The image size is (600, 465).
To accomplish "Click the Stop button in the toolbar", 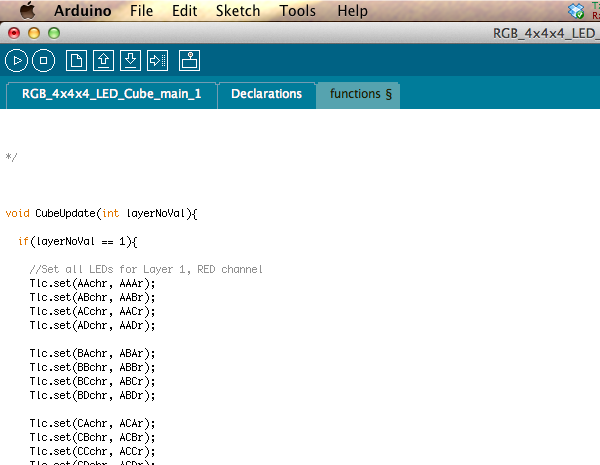I will click(x=44, y=60).
